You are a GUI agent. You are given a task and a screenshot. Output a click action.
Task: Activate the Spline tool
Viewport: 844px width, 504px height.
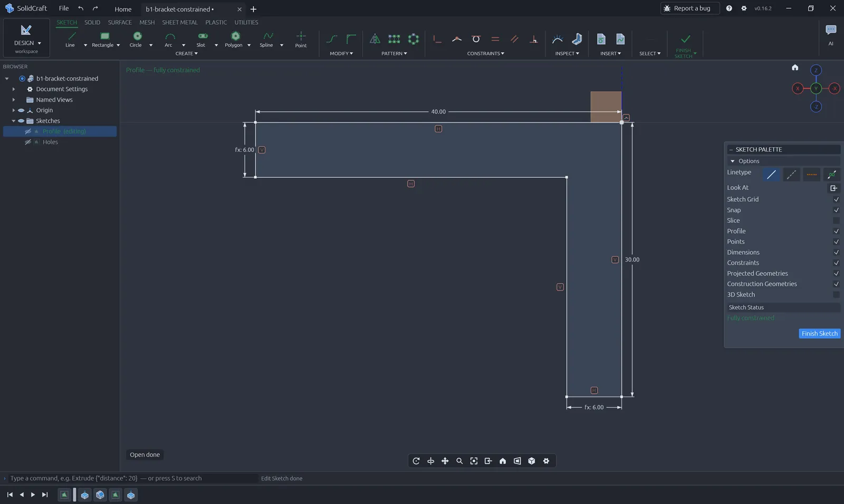[x=267, y=39]
